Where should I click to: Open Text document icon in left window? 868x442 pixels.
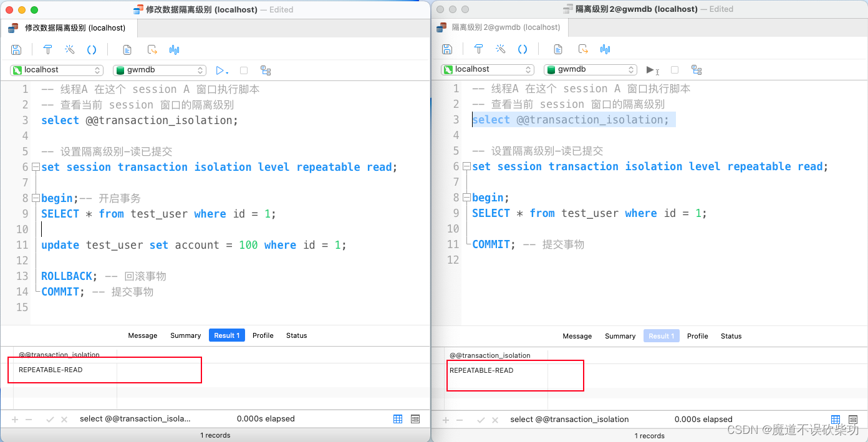pyautogui.click(x=127, y=50)
